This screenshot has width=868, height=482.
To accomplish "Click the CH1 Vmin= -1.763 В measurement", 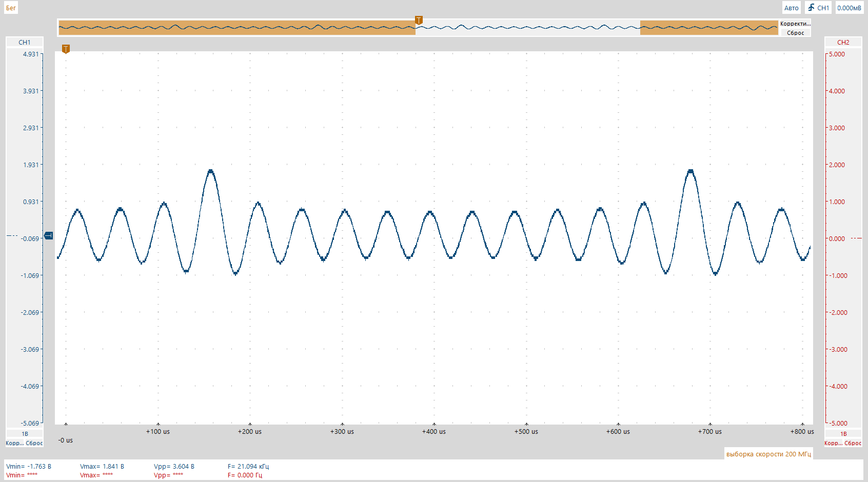I will coord(29,466).
